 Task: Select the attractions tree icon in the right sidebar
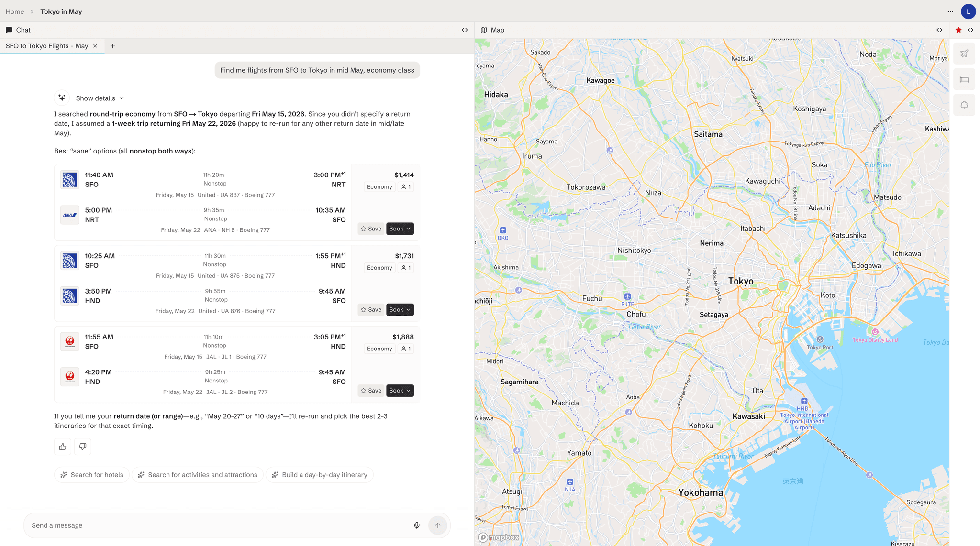tap(965, 105)
